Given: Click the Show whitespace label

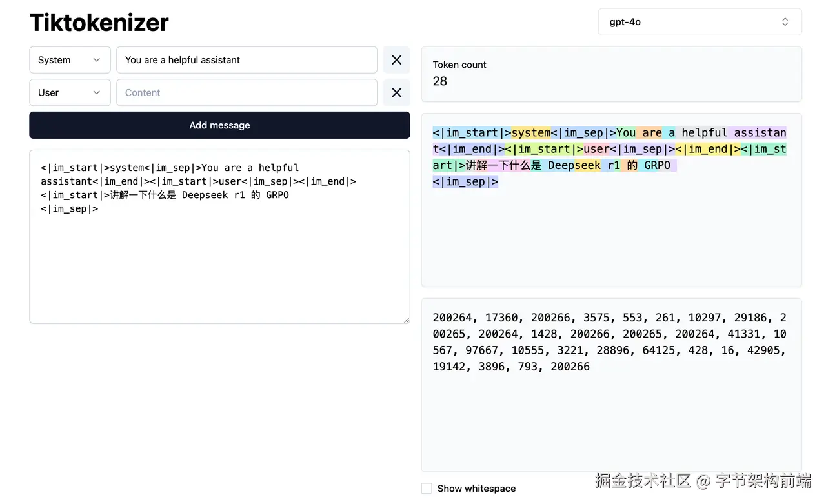Looking at the screenshot, I should [476, 489].
